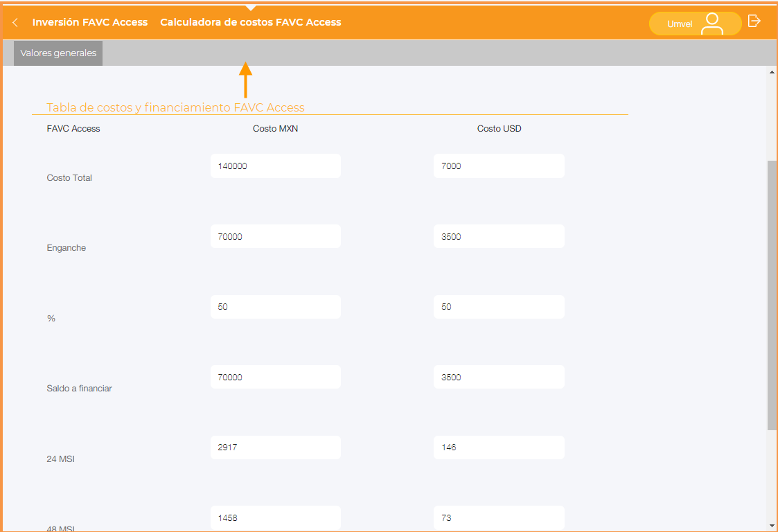Click the scrollbar up arrow

[x=772, y=73]
